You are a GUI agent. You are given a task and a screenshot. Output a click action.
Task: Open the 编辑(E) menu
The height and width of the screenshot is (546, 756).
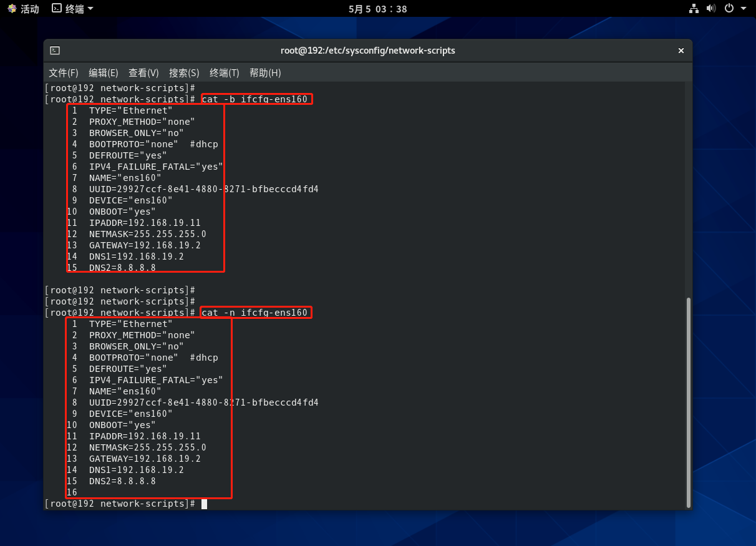point(104,73)
